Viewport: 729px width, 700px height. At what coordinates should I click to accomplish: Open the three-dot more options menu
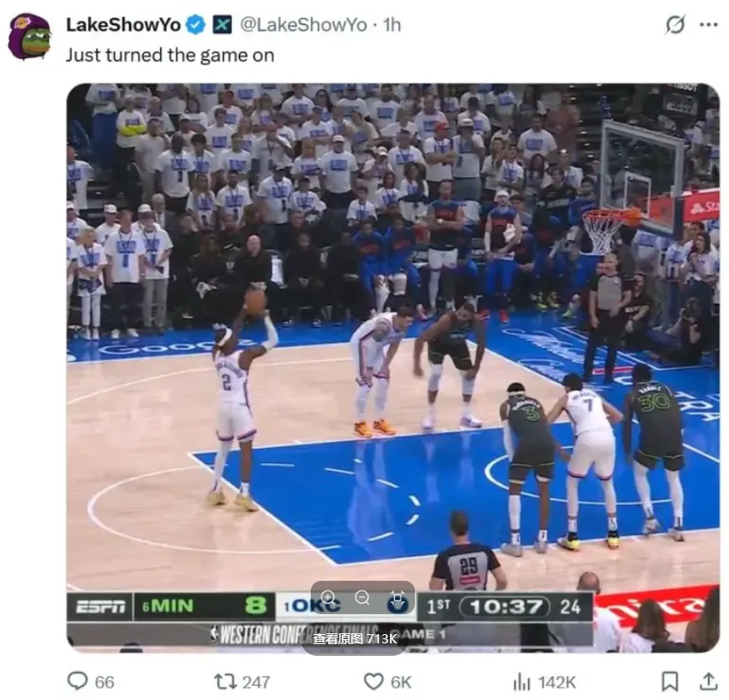pyautogui.click(x=708, y=25)
